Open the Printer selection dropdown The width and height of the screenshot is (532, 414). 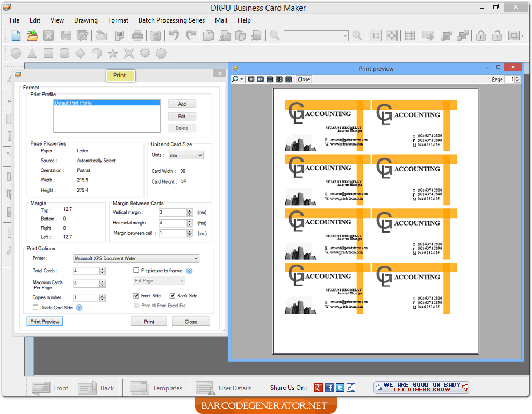pos(136,258)
